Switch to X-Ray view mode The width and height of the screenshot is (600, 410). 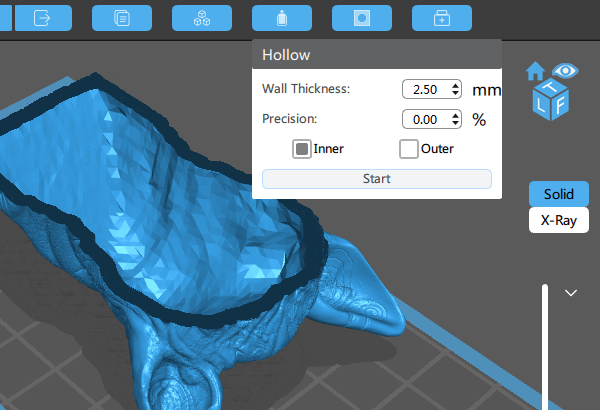(559, 220)
